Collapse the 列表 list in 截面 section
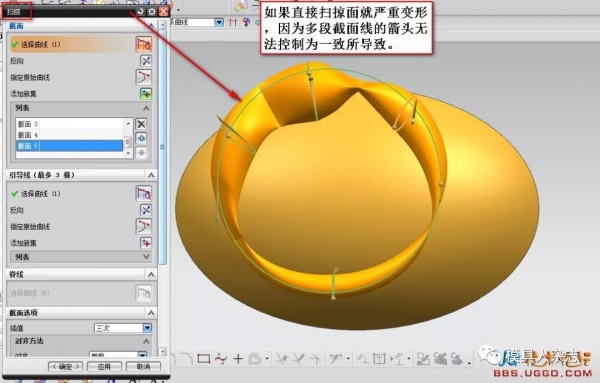600x383 pixels. click(x=146, y=108)
